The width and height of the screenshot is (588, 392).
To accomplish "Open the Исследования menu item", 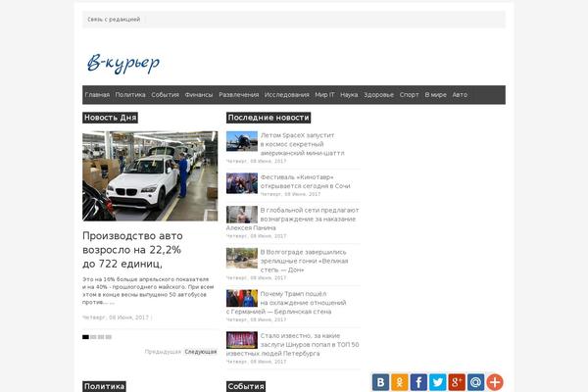I will (287, 95).
